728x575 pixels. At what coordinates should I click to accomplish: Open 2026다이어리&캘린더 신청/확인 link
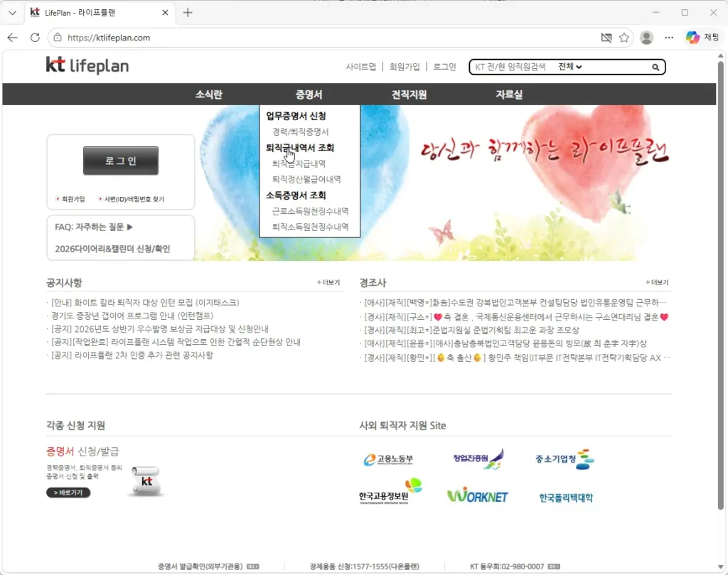click(x=112, y=249)
